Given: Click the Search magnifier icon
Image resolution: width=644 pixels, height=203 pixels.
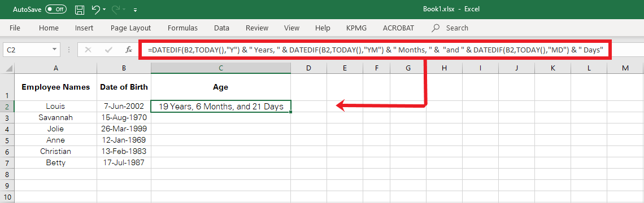Looking at the screenshot, I should [x=436, y=28].
